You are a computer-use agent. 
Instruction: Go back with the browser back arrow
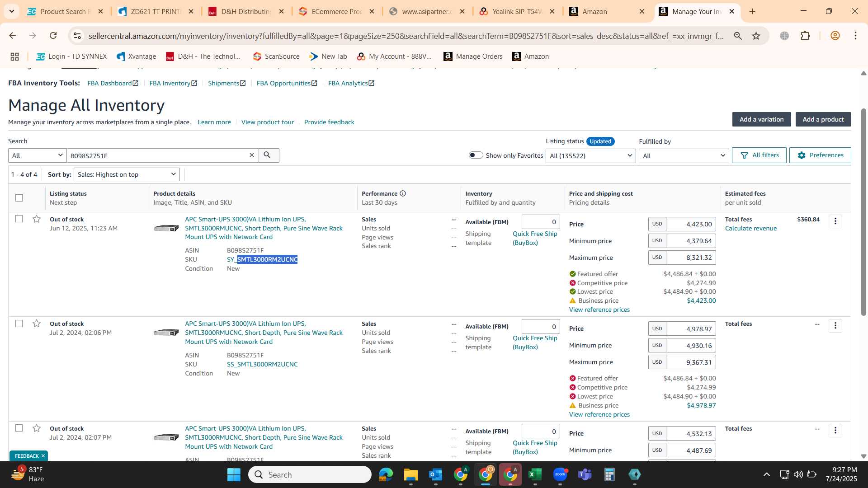13,36
